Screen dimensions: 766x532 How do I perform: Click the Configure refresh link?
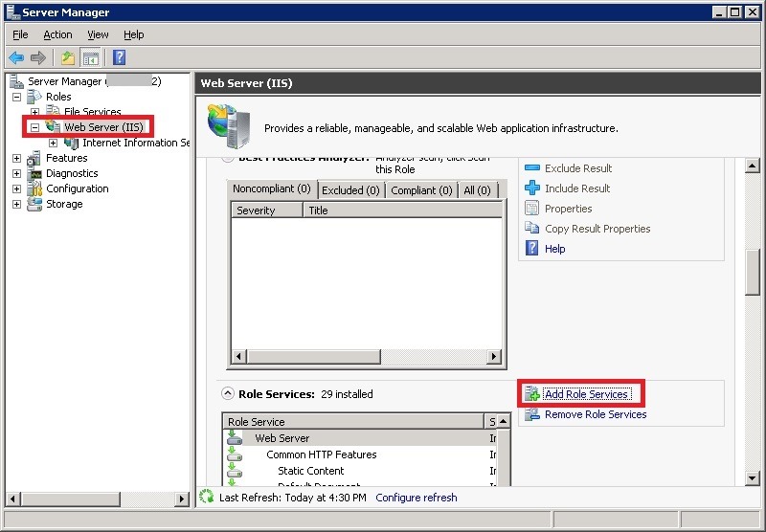click(417, 498)
